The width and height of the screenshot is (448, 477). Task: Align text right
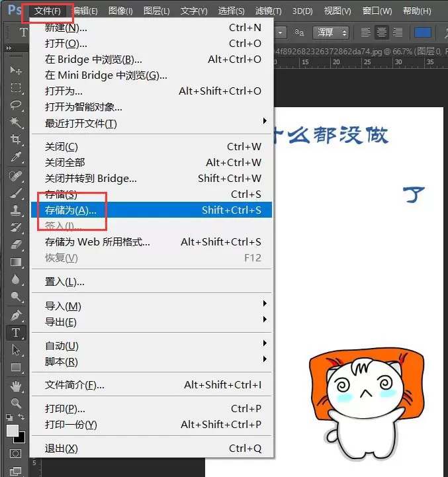(x=398, y=32)
